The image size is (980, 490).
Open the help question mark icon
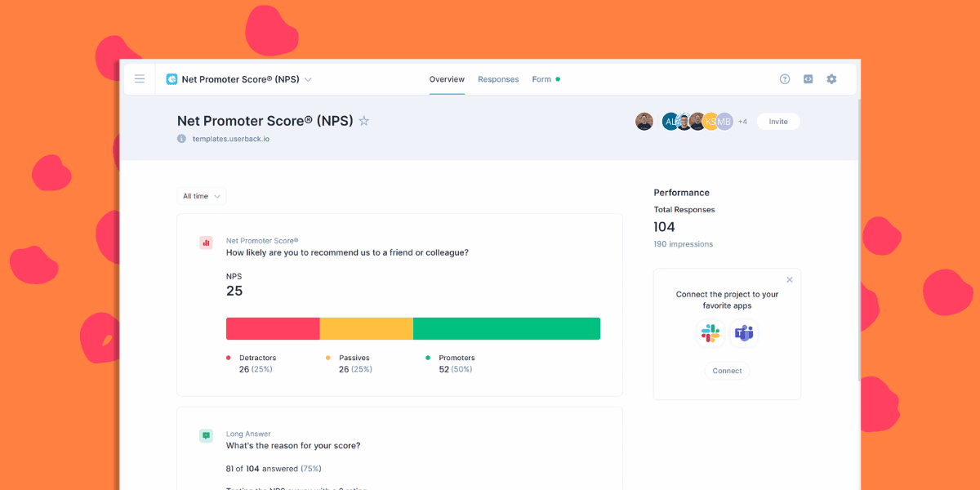pos(785,78)
